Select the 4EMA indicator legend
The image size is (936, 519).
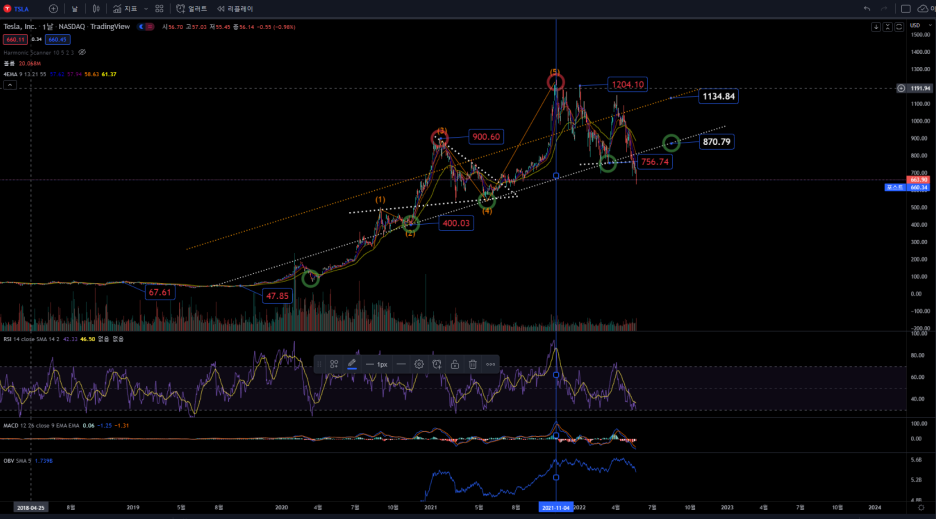[x=24, y=74]
